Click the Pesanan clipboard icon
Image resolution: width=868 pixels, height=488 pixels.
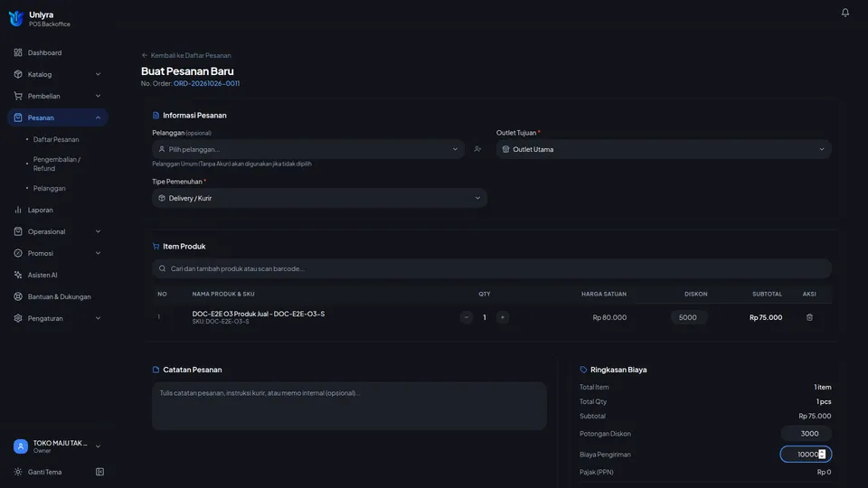click(18, 117)
